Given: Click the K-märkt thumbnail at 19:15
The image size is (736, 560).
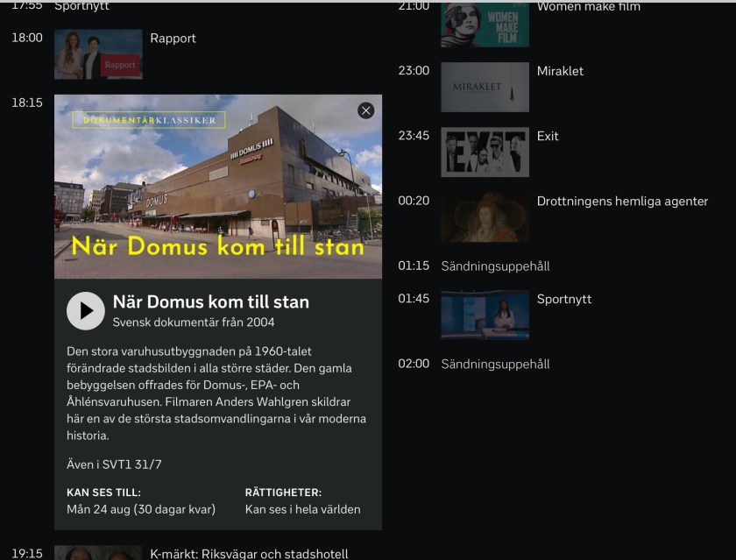Looking at the screenshot, I should click(x=98, y=553).
